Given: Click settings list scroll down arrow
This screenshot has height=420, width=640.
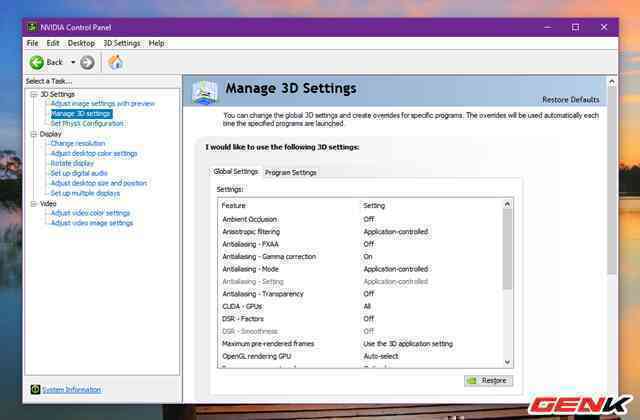Looking at the screenshot, I should click(507, 362).
